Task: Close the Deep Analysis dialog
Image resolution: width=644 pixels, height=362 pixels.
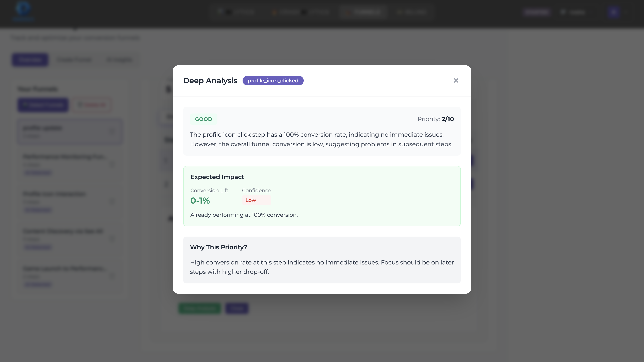Action: (456, 80)
